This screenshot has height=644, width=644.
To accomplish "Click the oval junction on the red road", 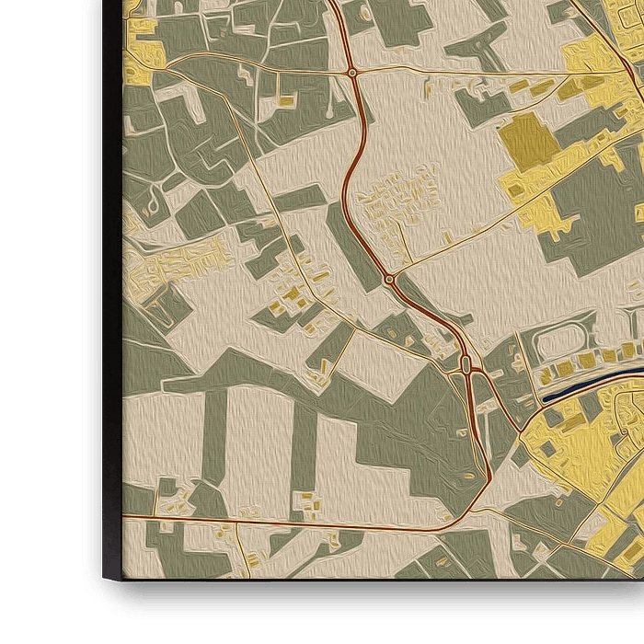I will (x=466, y=367).
